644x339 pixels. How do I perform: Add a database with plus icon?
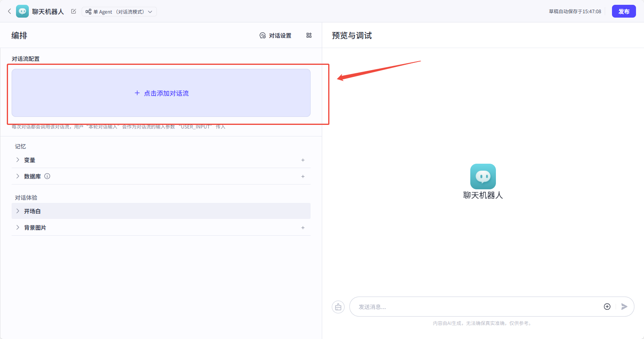303,177
